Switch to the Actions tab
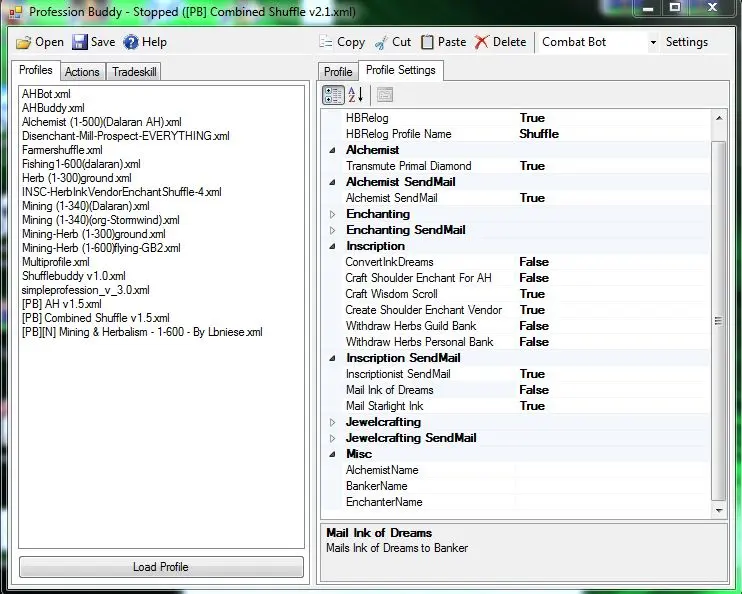 (x=82, y=72)
